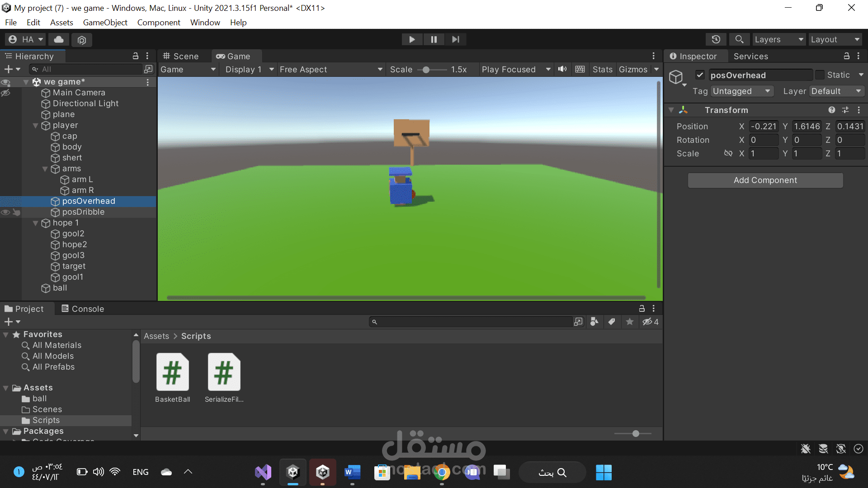Start Play mode with the Play button
The width and height of the screenshot is (868, 488).
point(412,39)
